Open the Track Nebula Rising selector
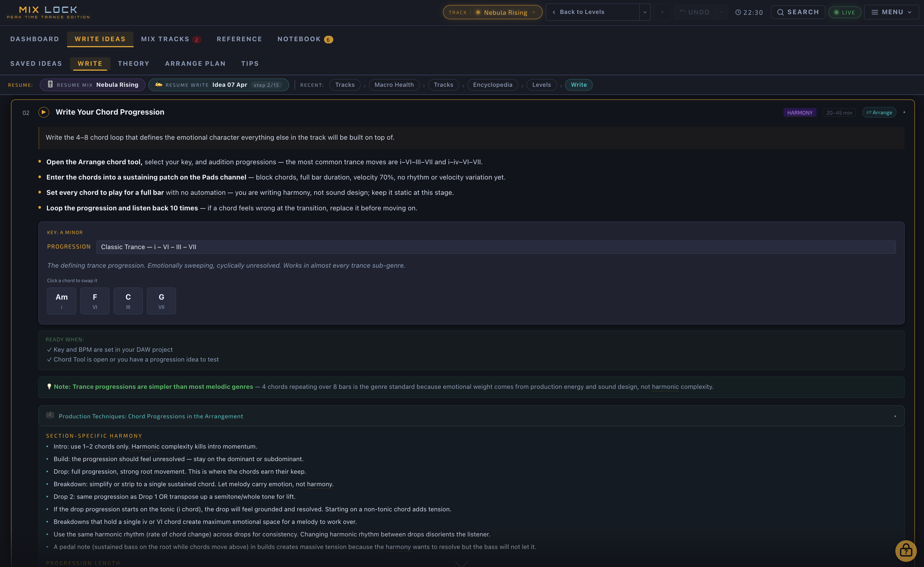The width and height of the screenshot is (924, 567). 492,12
